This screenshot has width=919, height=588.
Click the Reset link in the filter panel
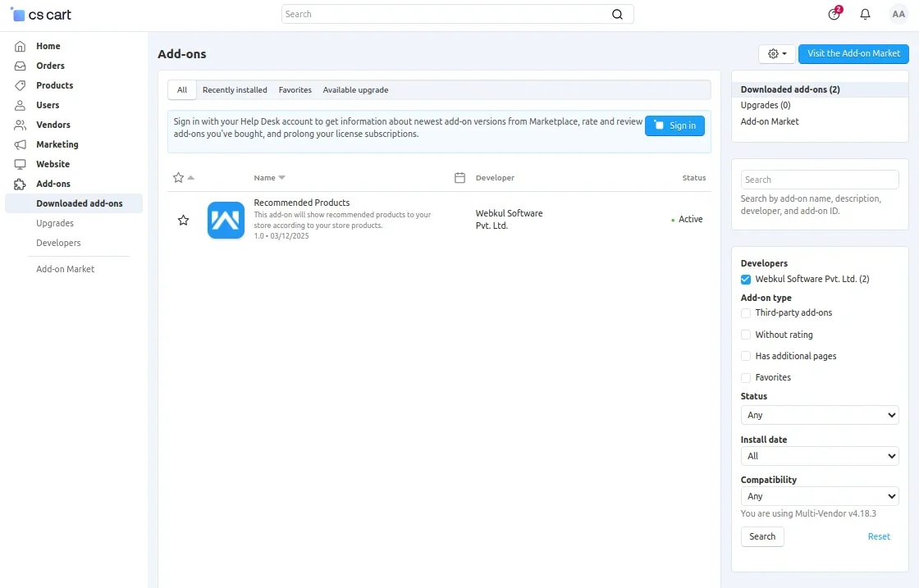pos(879,536)
